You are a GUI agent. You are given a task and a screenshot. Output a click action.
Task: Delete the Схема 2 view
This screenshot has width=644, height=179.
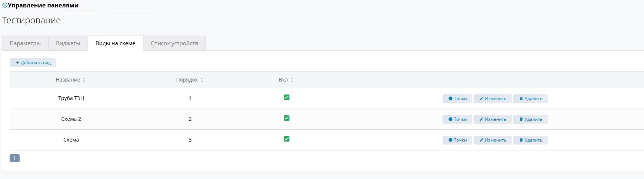[530, 119]
